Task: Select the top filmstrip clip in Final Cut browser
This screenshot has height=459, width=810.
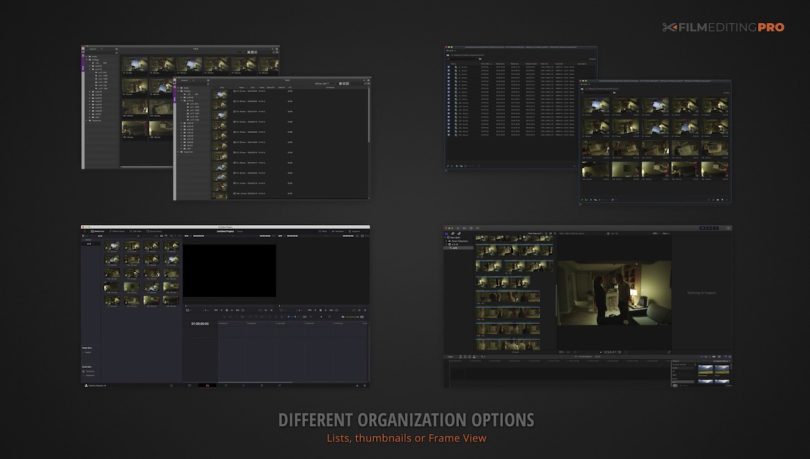Action: pos(514,238)
